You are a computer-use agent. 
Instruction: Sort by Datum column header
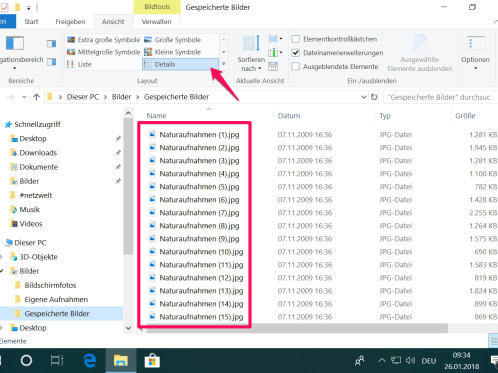(x=289, y=116)
